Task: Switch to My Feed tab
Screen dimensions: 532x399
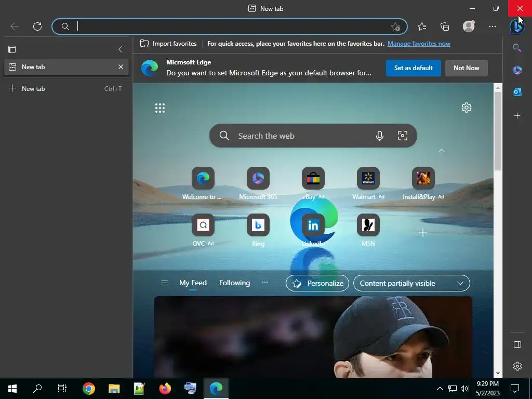Action: pos(193,283)
